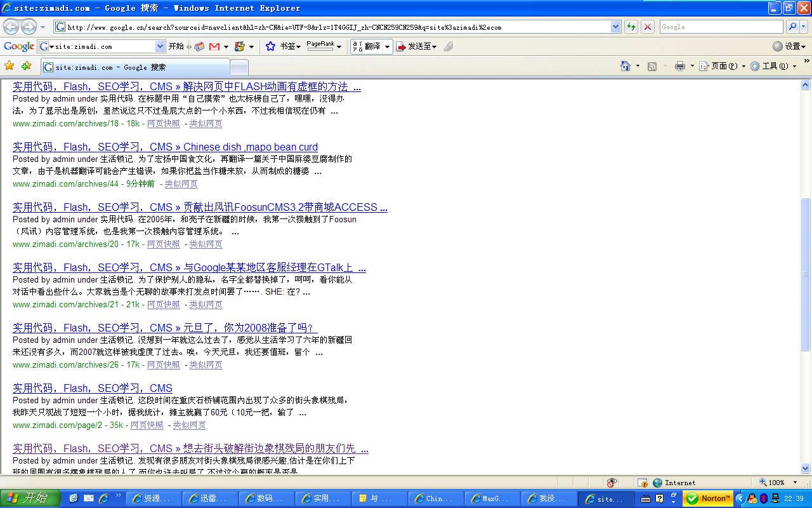This screenshot has height=508, width=812.
Task: Open result 元旦了，你为2008准备了吗
Action: click(165, 328)
